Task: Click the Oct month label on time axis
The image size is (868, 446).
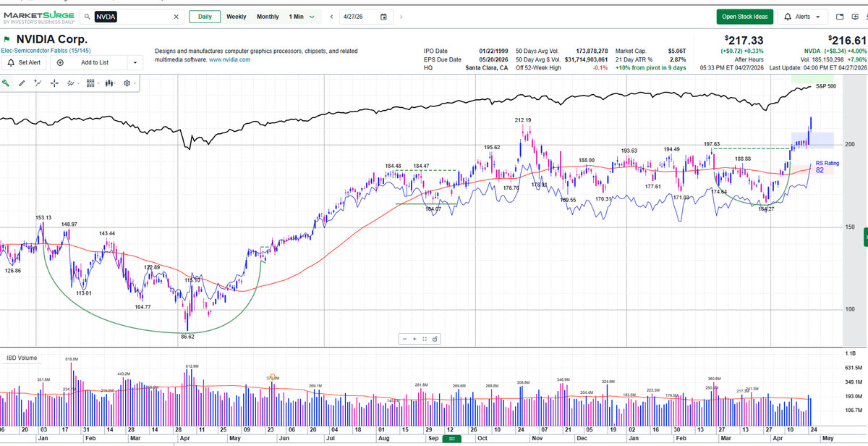Action: [x=482, y=438]
